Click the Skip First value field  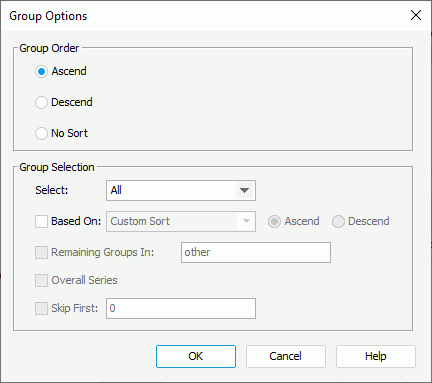tap(181, 308)
